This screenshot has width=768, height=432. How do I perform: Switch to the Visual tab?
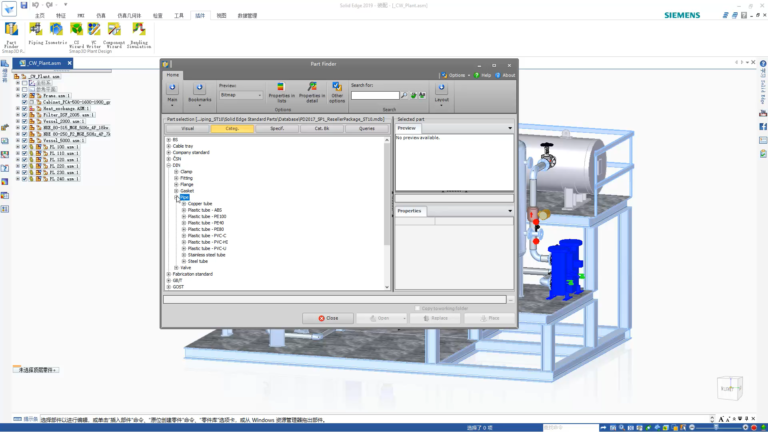[188, 129]
